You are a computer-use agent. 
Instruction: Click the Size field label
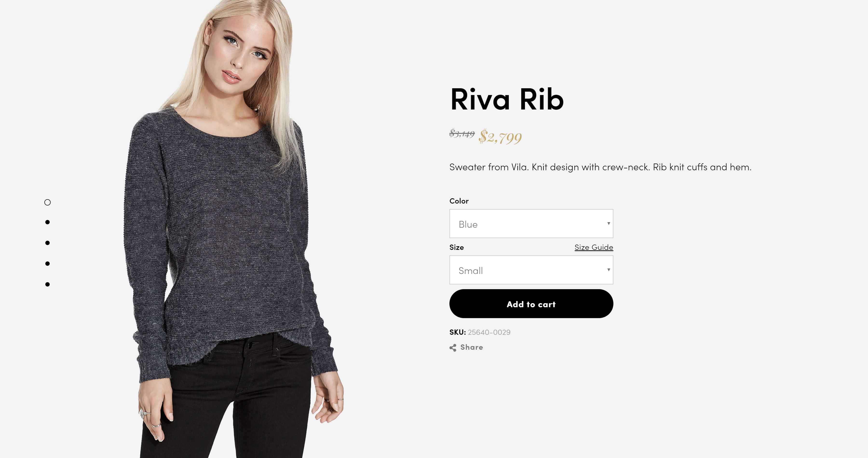pyautogui.click(x=457, y=247)
